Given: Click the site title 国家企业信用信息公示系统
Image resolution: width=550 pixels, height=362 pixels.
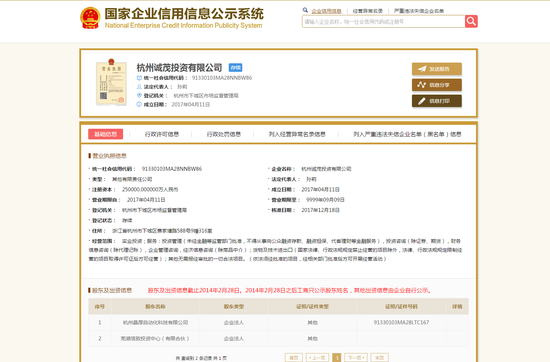Looking at the screenshot, I should click(184, 14).
